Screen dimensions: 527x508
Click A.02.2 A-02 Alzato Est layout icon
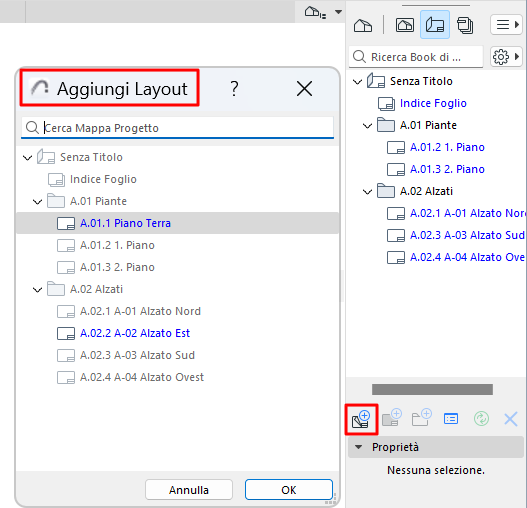[66, 333]
